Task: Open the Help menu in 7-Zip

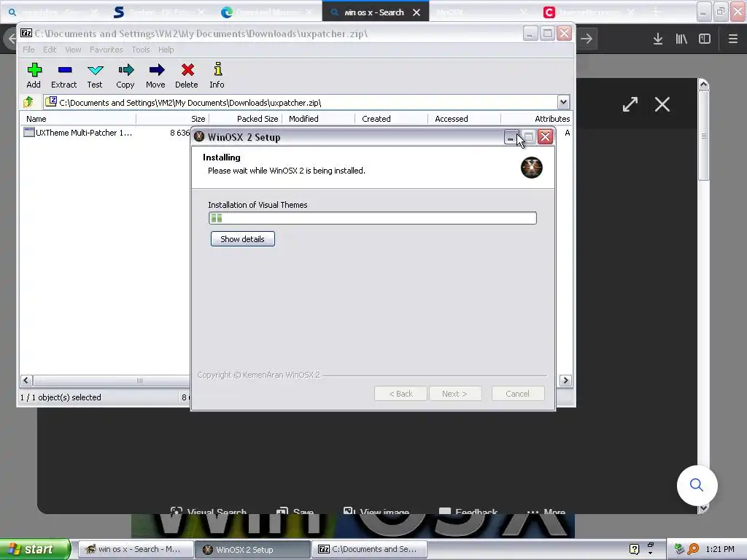Action: point(166,50)
